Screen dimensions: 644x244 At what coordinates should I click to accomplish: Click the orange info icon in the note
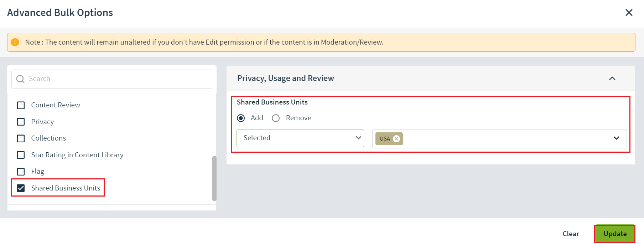15,42
